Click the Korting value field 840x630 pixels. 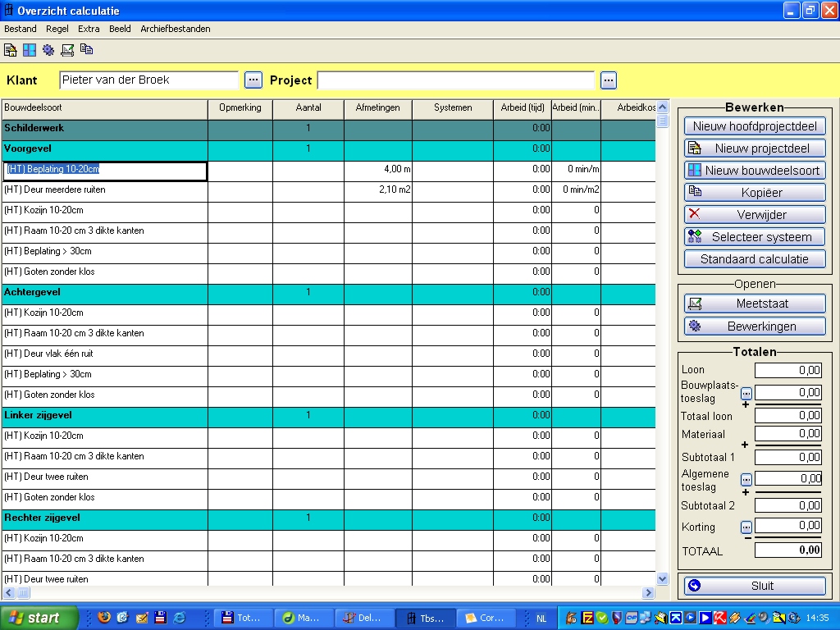pos(788,526)
